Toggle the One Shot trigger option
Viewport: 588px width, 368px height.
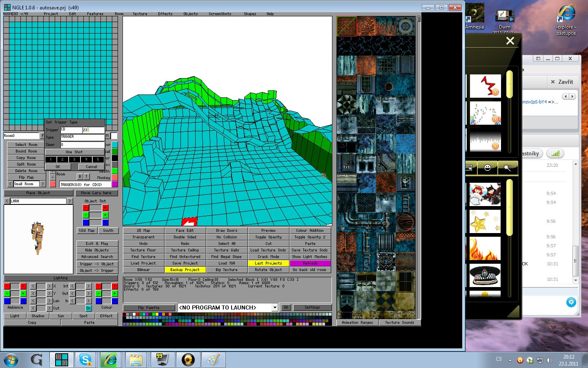pos(74,152)
